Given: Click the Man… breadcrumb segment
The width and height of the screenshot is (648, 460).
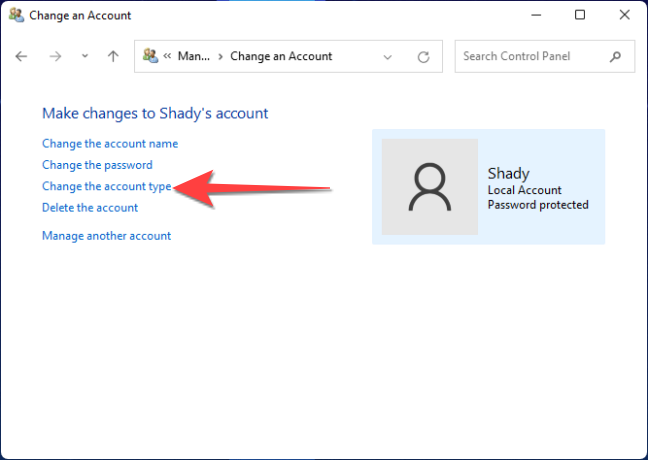Looking at the screenshot, I should [193, 57].
